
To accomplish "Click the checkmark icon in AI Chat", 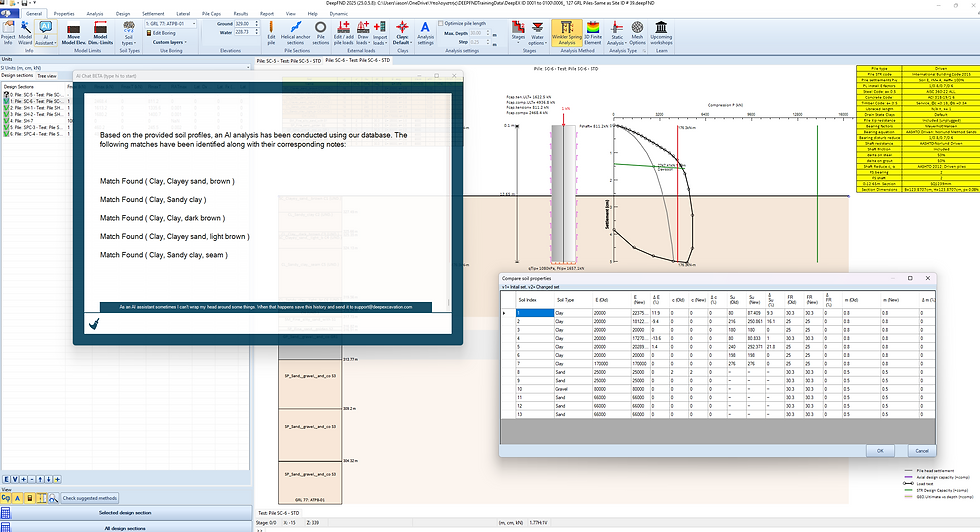I will tap(94, 324).
